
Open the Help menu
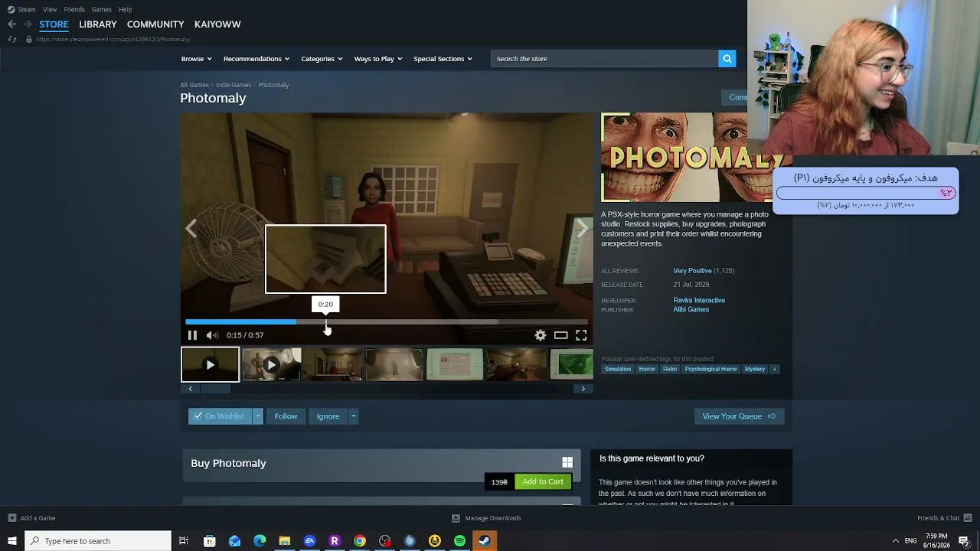pyautogui.click(x=125, y=9)
